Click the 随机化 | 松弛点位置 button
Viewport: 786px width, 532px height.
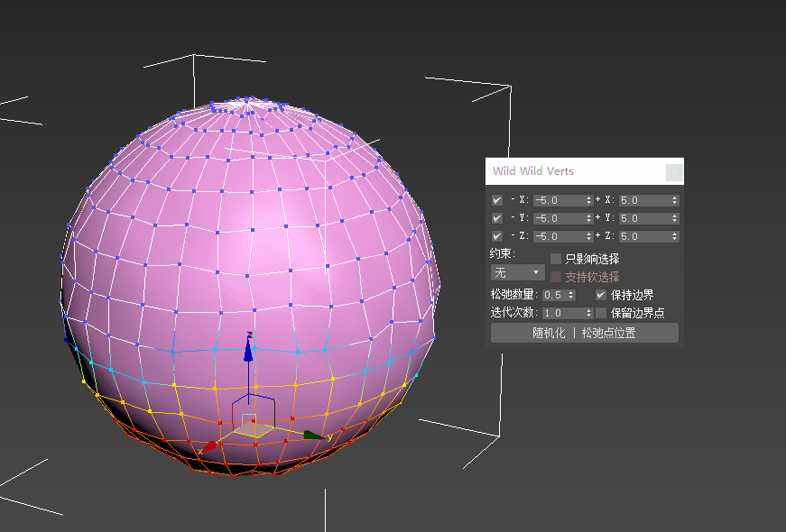585,333
